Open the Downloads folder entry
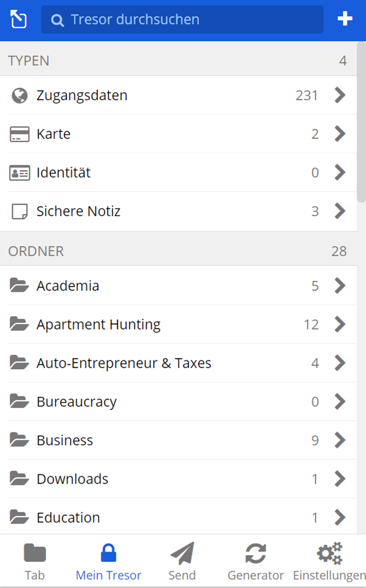Image resolution: width=366 pixels, height=588 pixels. (73, 479)
